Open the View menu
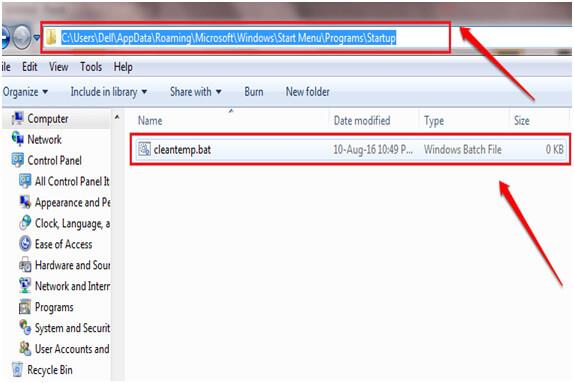 (x=59, y=67)
